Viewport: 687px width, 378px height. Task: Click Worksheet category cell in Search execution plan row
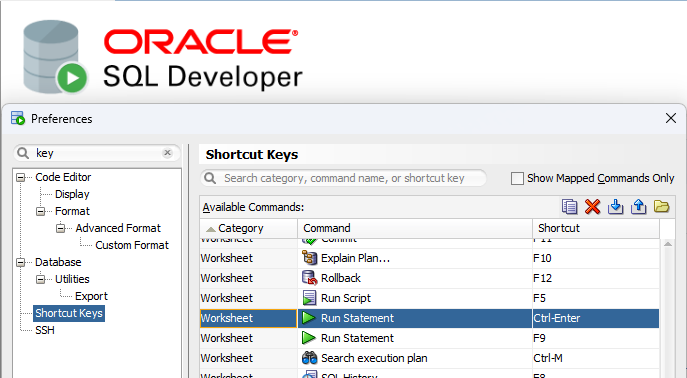(x=248, y=358)
